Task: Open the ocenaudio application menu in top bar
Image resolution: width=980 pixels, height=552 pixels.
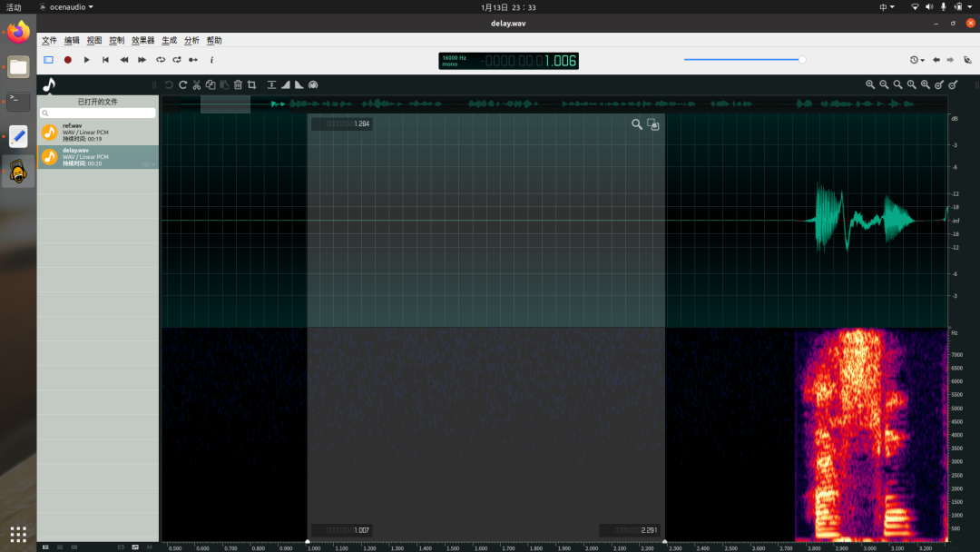Action: point(67,7)
